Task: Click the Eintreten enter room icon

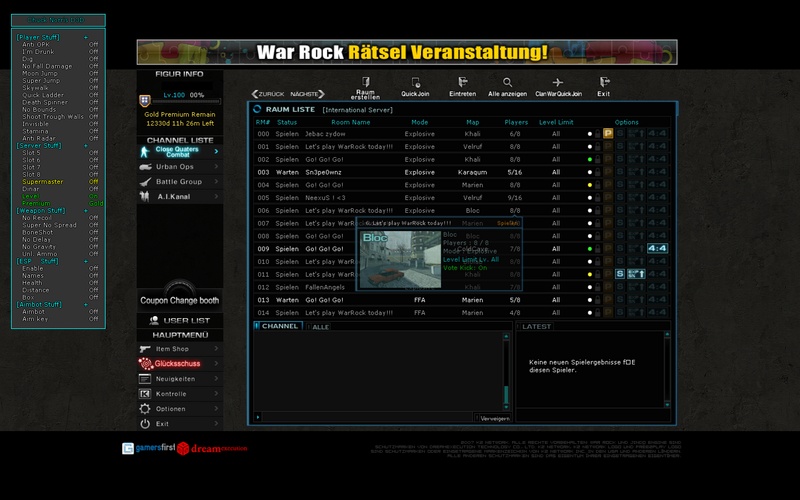Action: [x=463, y=82]
